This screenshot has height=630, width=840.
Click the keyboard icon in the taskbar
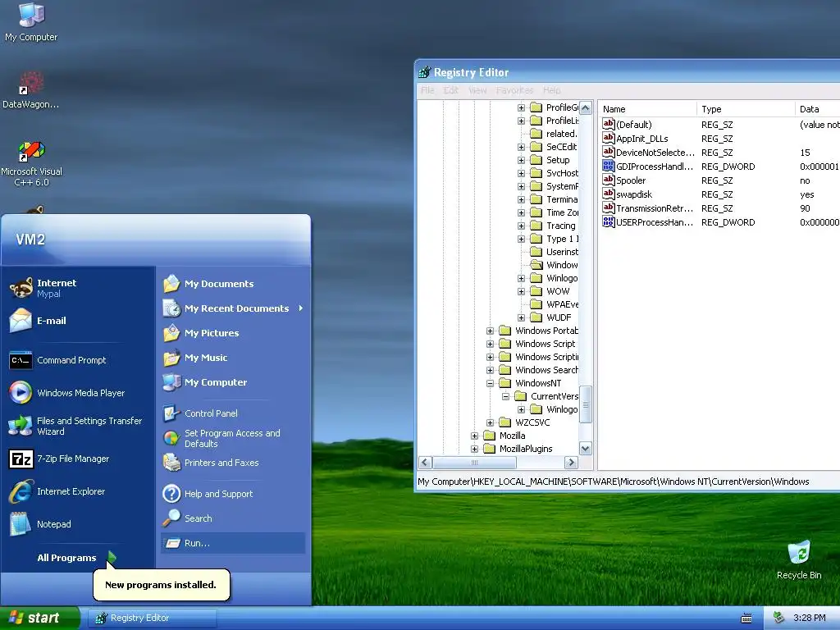(746, 619)
